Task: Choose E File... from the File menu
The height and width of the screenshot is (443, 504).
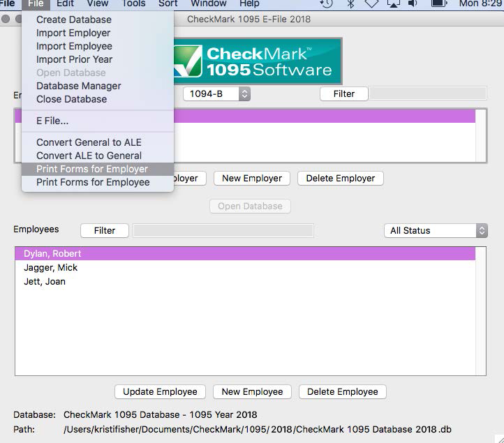Action: tap(52, 121)
